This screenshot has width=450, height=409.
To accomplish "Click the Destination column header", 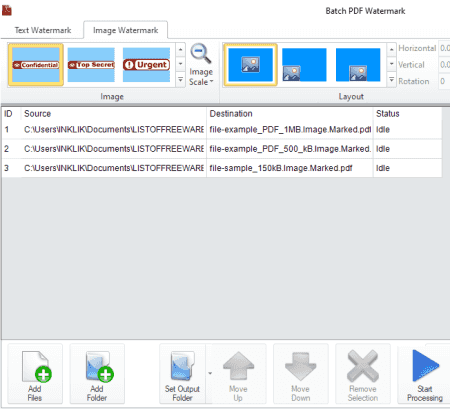I will [x=290, y=114].
